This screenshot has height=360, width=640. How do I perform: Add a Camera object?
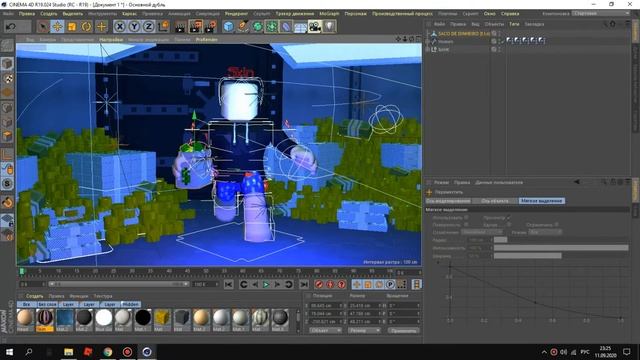(x=315, y=27)
